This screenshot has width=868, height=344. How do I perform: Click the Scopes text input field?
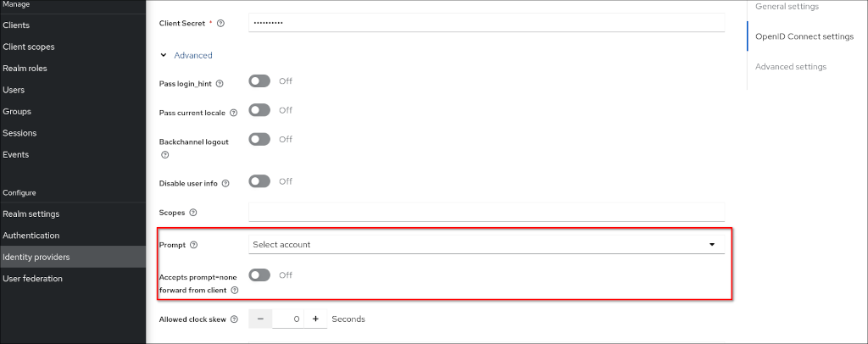[487, 212]
